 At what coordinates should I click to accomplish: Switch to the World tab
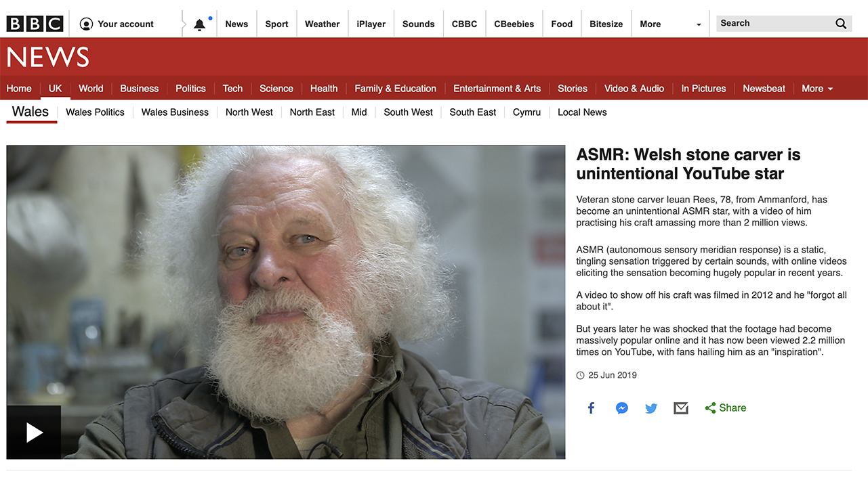pos(91,89)
